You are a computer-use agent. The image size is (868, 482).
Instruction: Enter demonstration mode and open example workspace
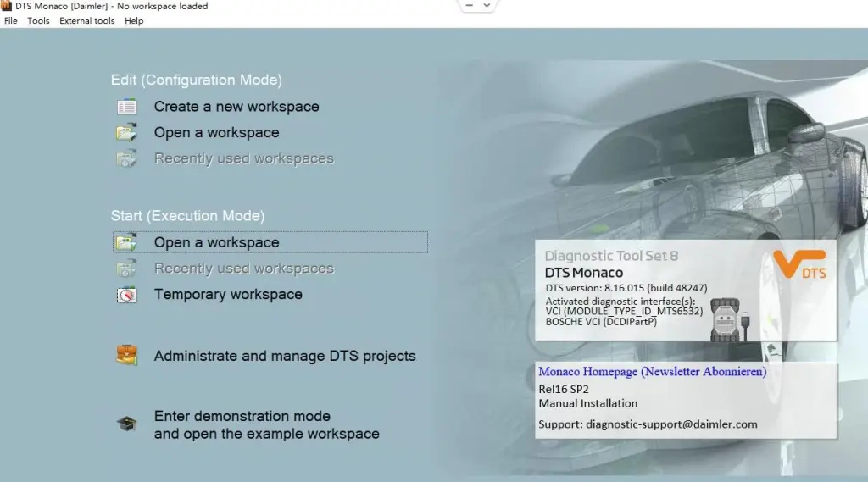[x=266, y=424]
